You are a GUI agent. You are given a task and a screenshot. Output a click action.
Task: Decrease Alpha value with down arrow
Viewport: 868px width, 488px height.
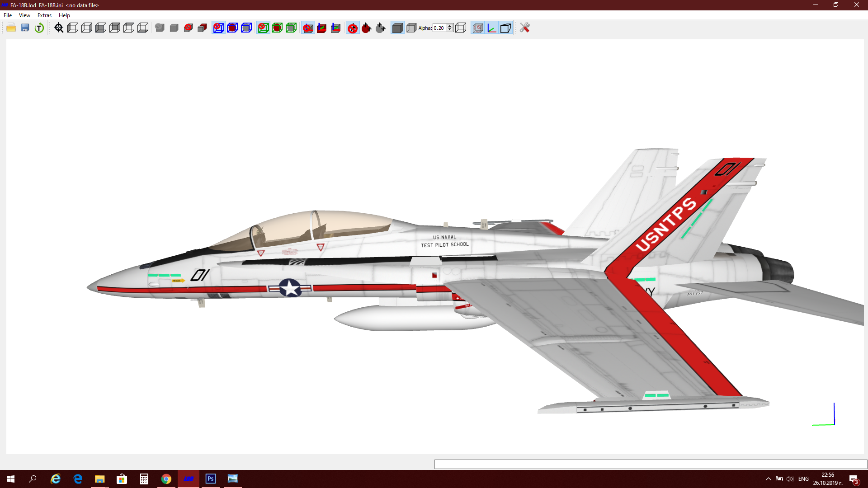click(x=450, y=30)
